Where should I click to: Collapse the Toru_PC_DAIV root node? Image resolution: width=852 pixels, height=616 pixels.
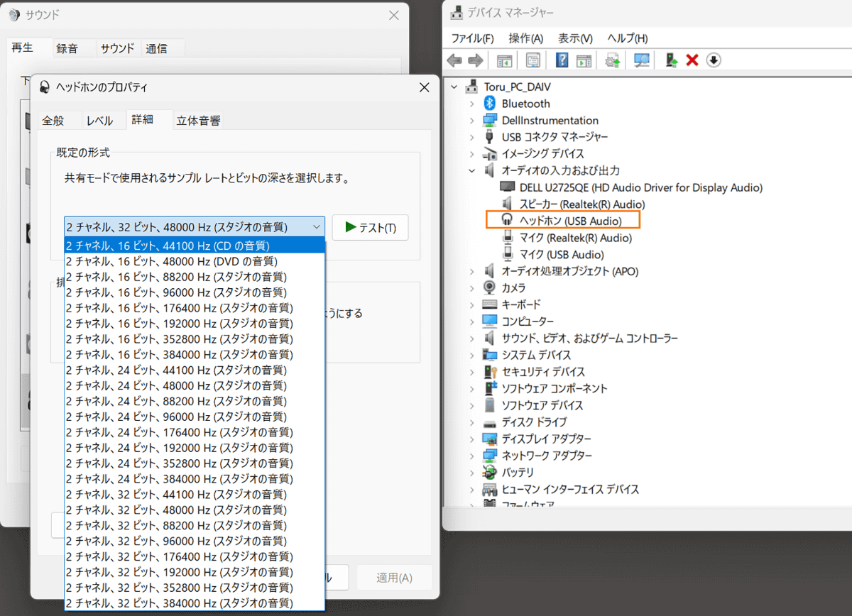454,87
